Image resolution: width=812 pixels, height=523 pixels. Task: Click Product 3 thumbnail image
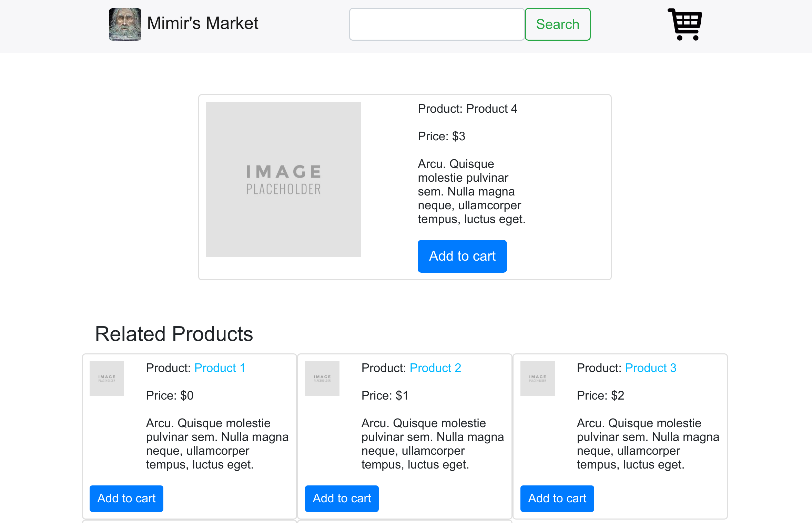[x=537, y=378]
